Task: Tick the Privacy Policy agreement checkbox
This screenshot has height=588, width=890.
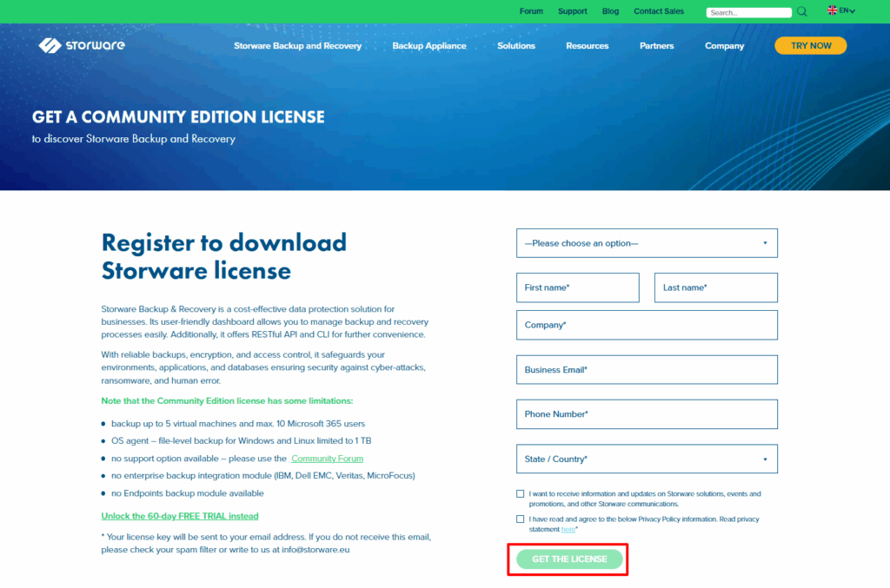Action: click(x=520, y=519)
